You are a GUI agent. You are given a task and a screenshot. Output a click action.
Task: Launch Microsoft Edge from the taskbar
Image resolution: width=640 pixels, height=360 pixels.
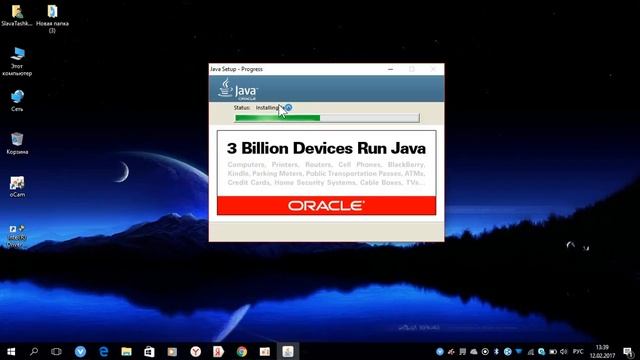point(104,351)
